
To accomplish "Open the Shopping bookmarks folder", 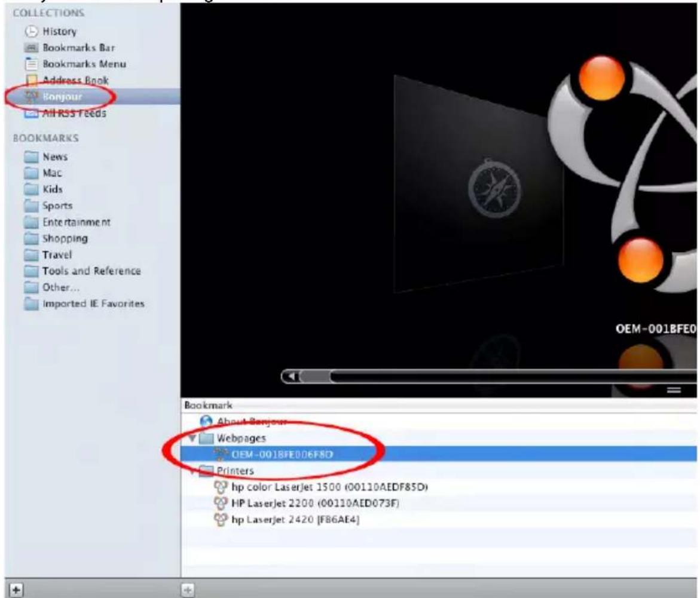I will point(65,238).
